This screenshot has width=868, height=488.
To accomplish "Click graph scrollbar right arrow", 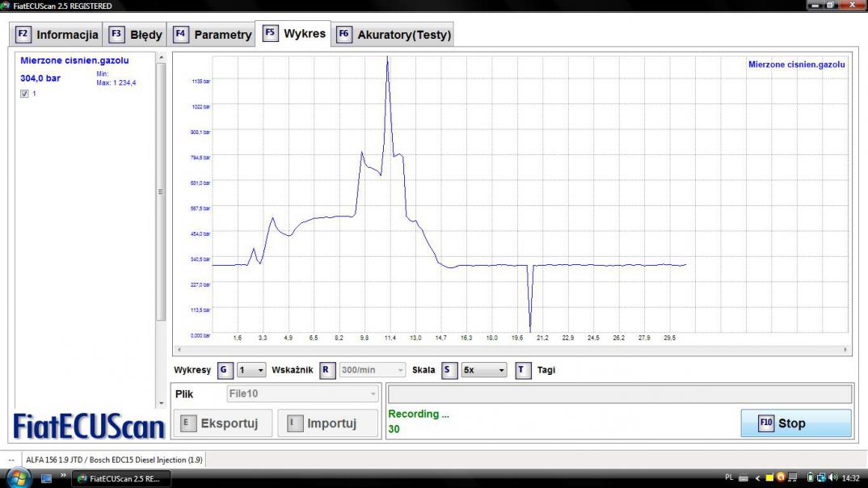I will click(845, 350).
